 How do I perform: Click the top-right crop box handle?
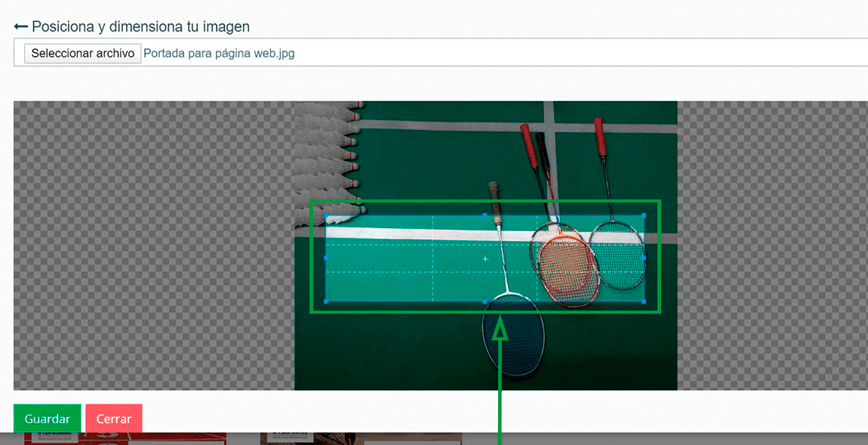(x=643, y=215)
